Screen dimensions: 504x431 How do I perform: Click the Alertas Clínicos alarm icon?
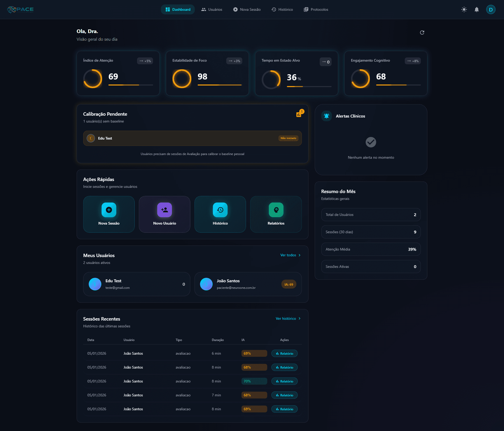click(x=327, y=116)
